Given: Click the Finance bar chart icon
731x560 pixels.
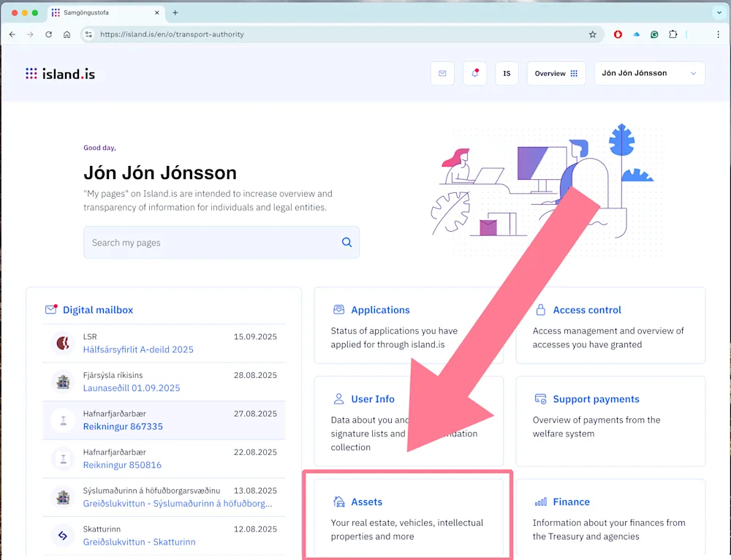Looking at the screenshot, I should pos(541,502).
